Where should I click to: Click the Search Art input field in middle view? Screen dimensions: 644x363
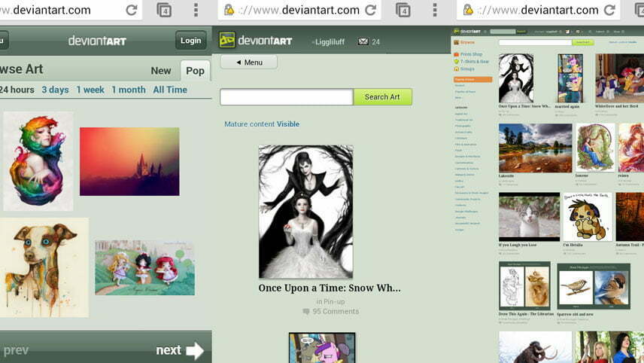click(287, 97)
